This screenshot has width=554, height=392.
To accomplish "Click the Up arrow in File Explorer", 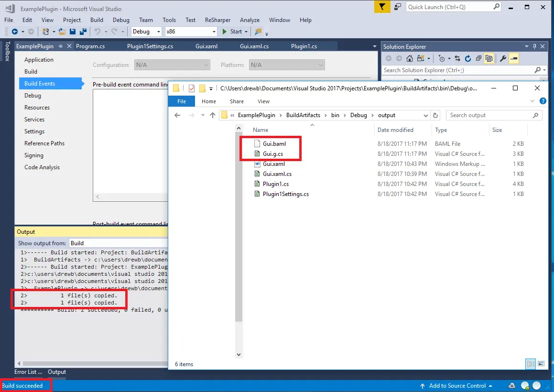I will pyautogui.click(x=212, y=115).
